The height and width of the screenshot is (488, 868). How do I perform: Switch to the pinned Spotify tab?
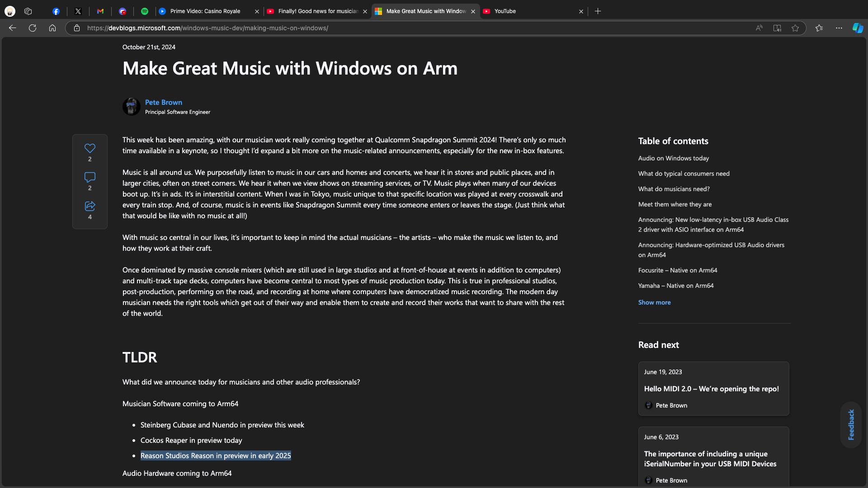coord(145,11)
